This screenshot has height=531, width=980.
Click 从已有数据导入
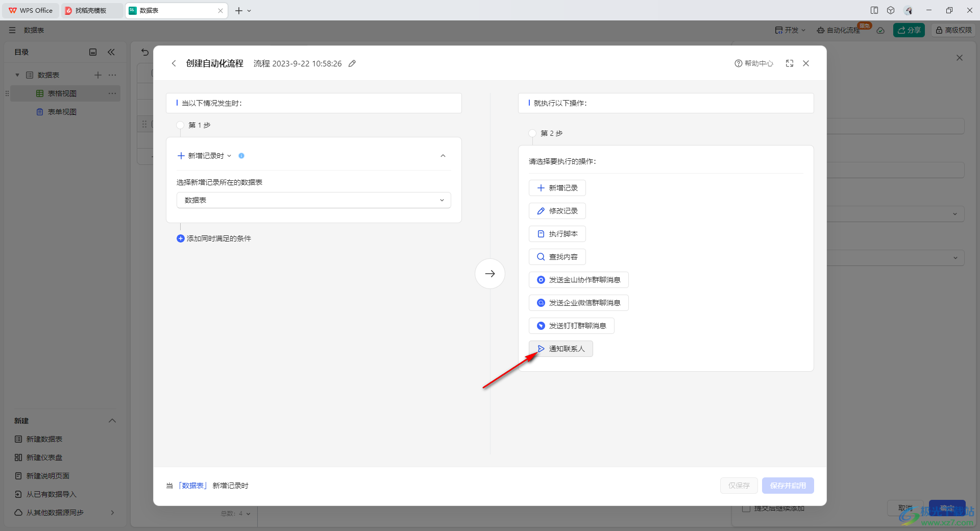point(46,494)
